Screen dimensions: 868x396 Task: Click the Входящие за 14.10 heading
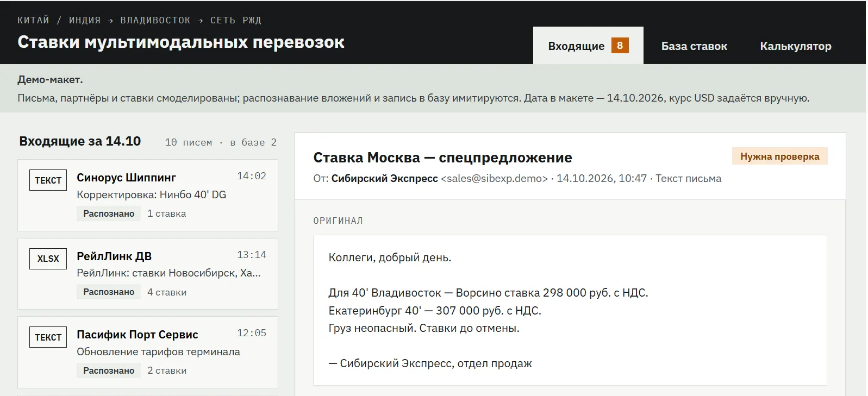[80, 141]
